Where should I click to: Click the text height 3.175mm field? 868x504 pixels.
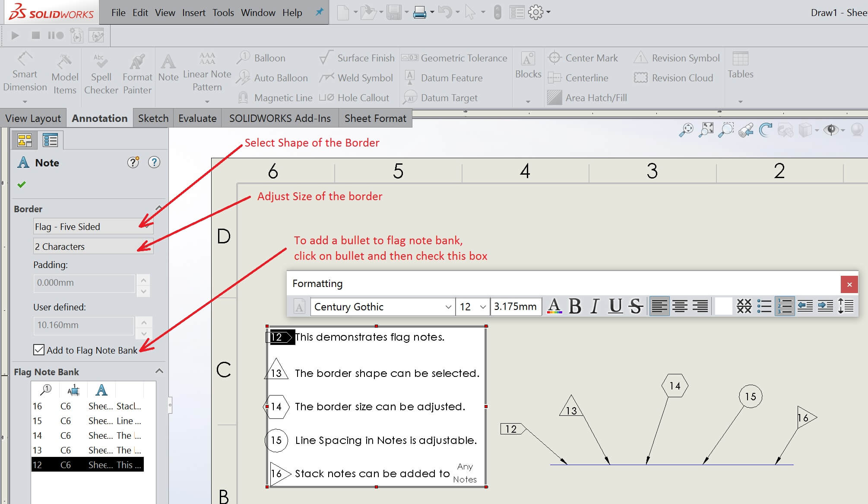[516, 307]
